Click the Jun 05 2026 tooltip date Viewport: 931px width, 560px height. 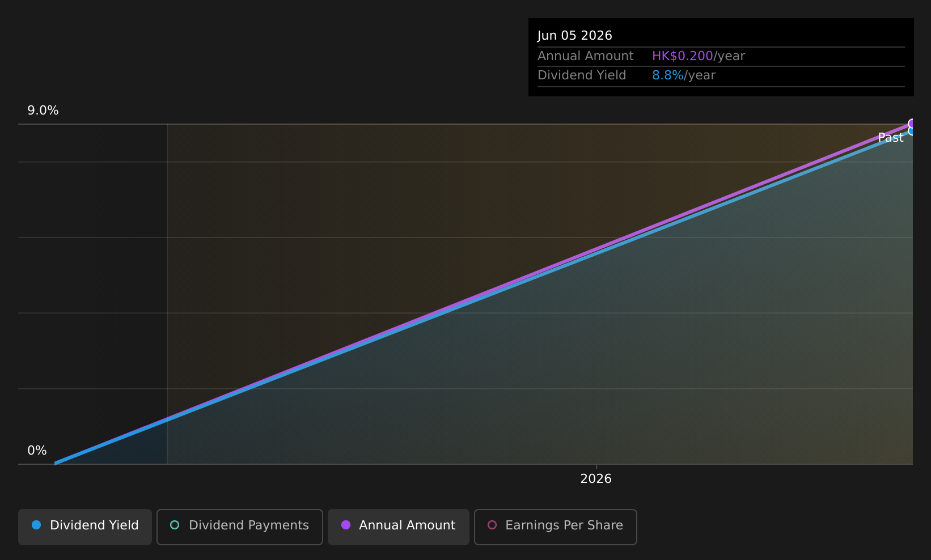575,36
